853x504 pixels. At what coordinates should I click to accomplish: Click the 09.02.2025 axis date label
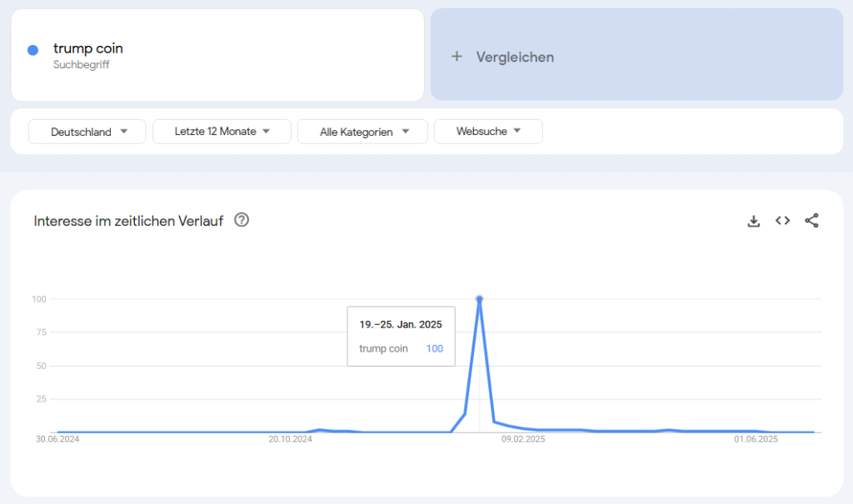pyautogui.click(x=522, y=440)
